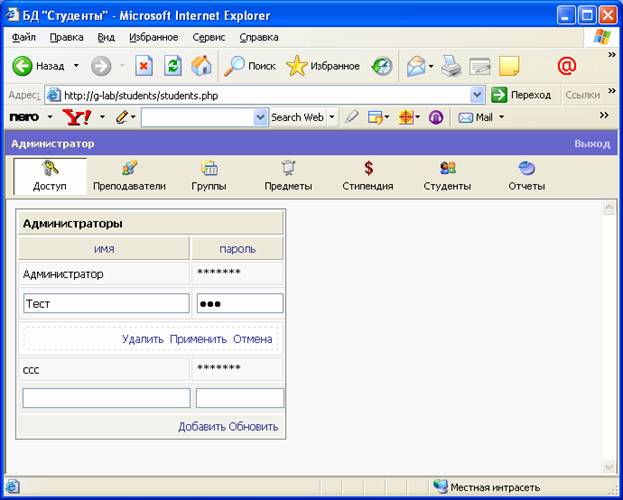623x500 pixels.
Task: Click the Search Web button
Action: coord(297,117)
